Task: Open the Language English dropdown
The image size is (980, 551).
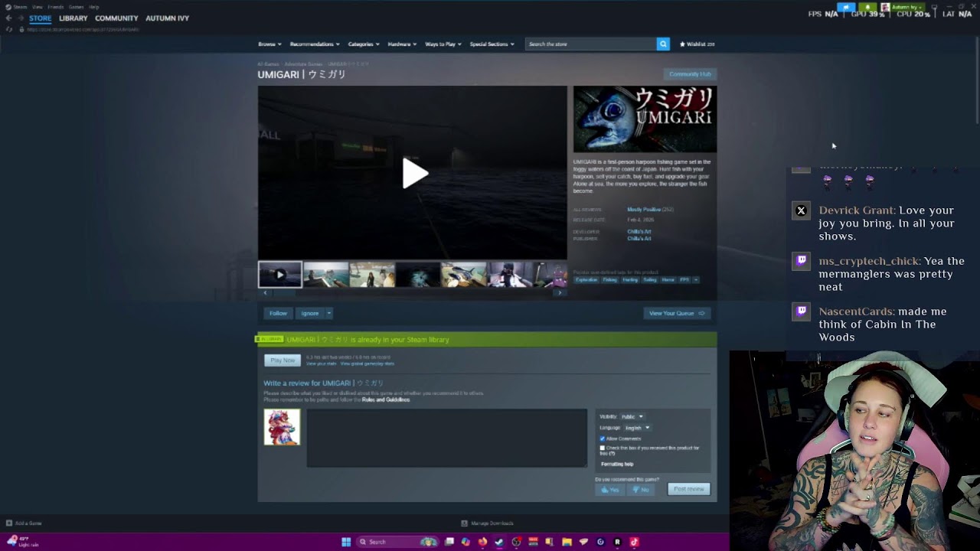Action: pos(637,428)
